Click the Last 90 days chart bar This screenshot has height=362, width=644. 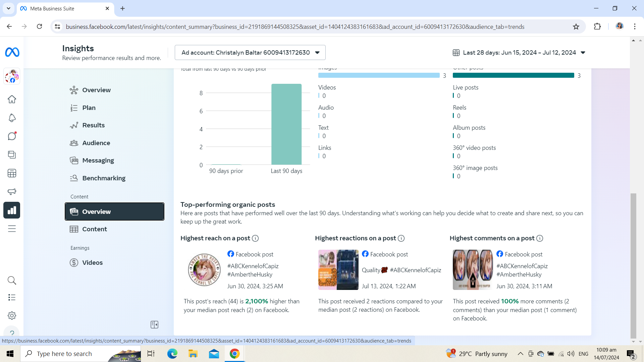click(x=286, y=124)
